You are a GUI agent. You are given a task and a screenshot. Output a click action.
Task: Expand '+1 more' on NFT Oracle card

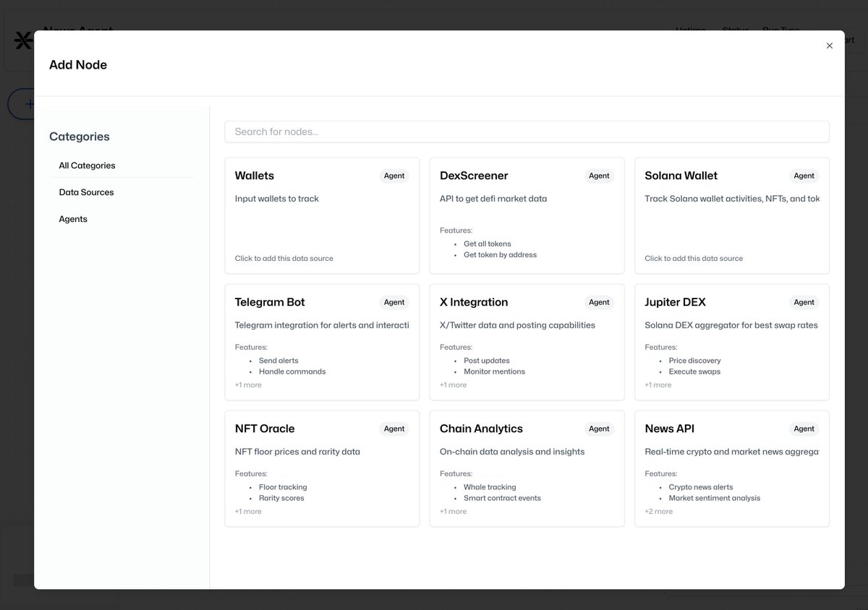click(248, 512)
